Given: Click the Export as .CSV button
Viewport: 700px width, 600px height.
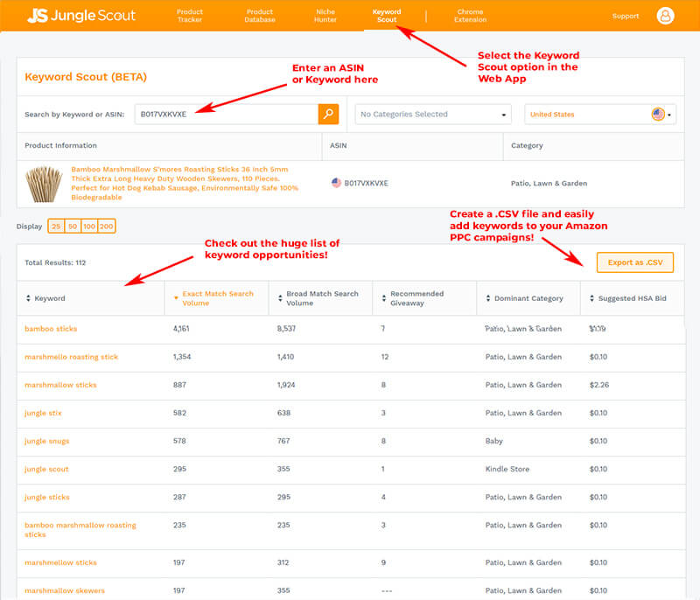Looking at the screenshot, I should (x=635, y=262).
